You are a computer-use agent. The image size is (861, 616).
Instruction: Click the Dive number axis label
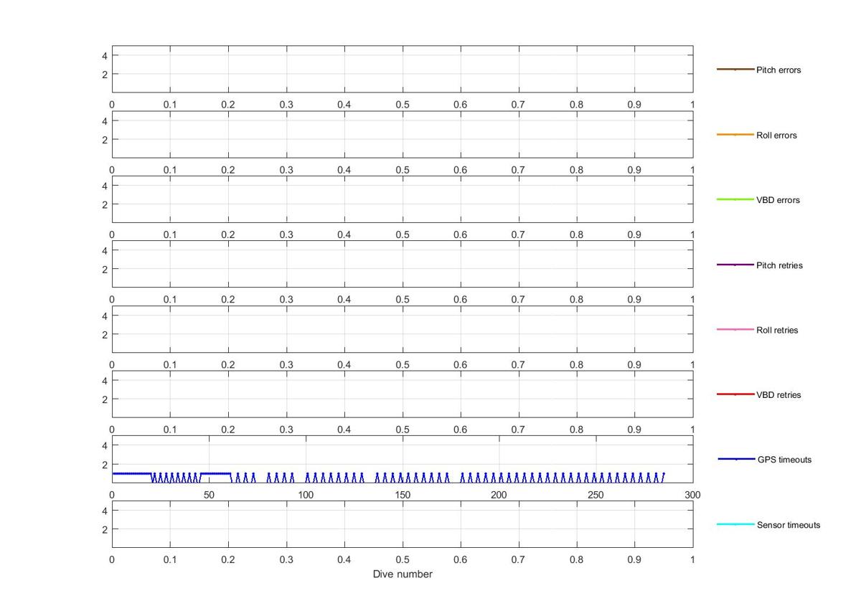pyautogui.click(x=403, y=574)
